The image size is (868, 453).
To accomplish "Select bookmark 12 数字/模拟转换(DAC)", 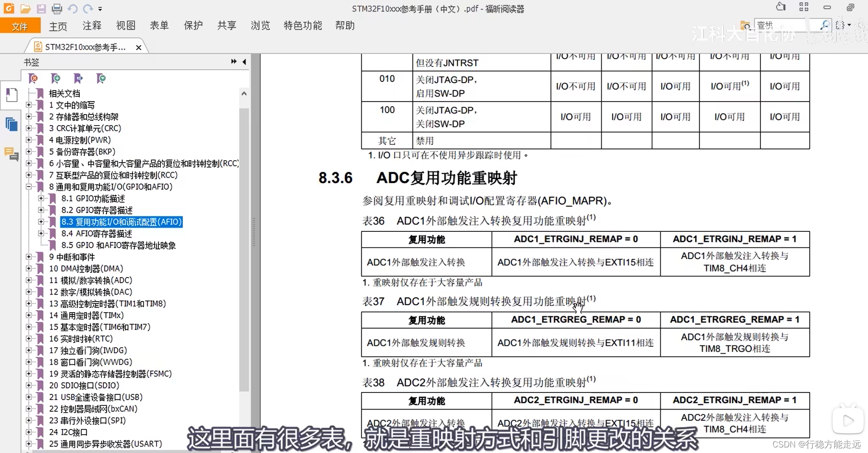I will click(x=90, y=292).
